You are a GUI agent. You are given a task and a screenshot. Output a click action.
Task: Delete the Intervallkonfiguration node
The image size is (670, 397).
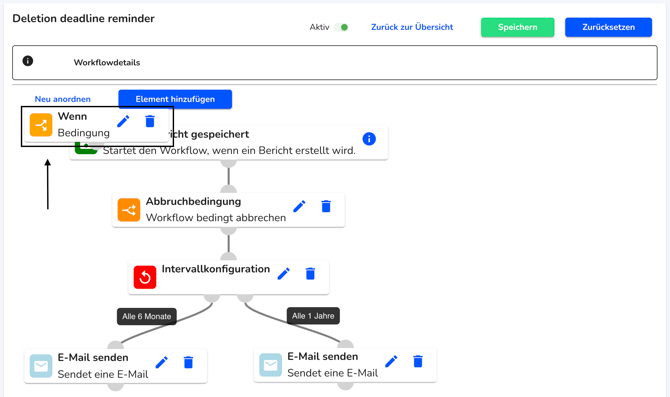(x=310, y=273)
